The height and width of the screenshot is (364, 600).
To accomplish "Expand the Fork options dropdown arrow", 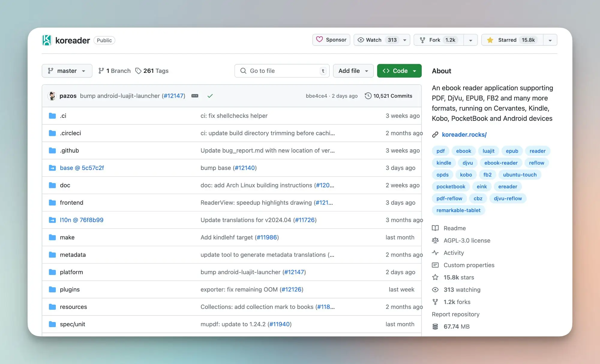I will click(x=470, y=40).
